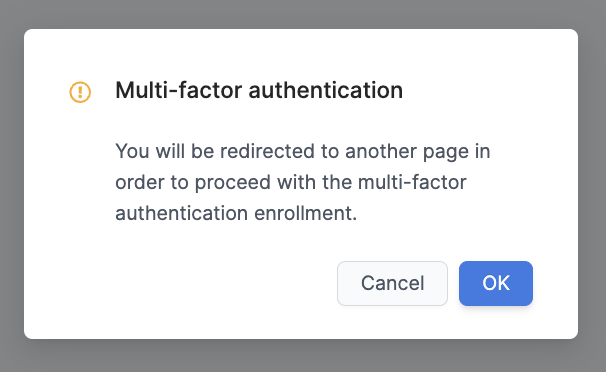Dismiss the dialog using Cancel

click(x=392, y=283)
